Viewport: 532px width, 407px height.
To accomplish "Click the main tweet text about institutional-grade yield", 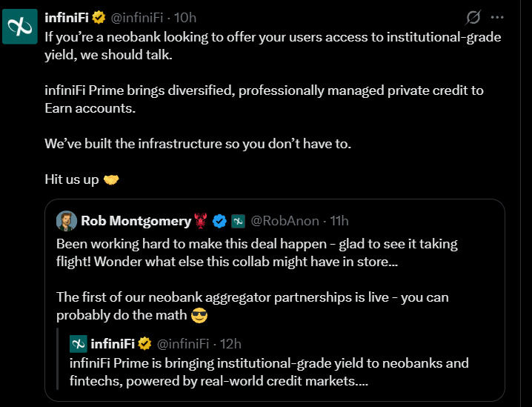I will click(273, 108).
